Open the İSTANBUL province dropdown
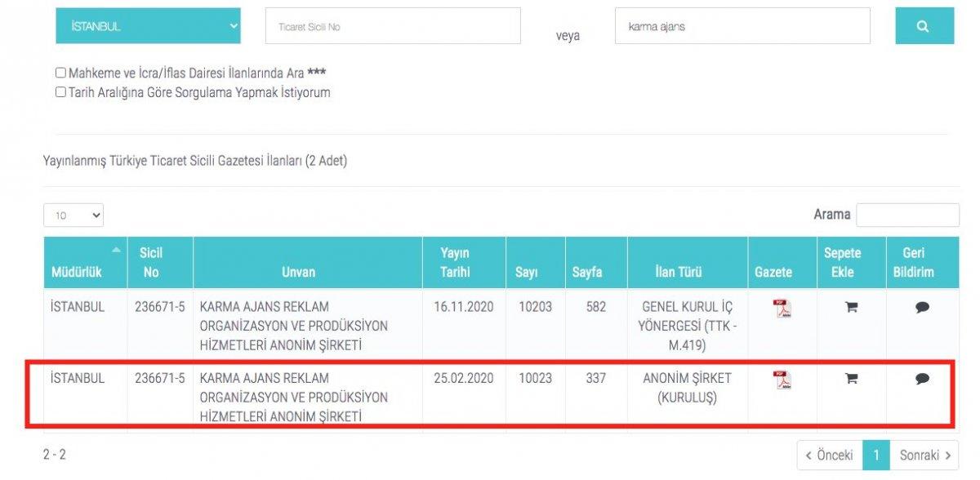 [148, 25]
